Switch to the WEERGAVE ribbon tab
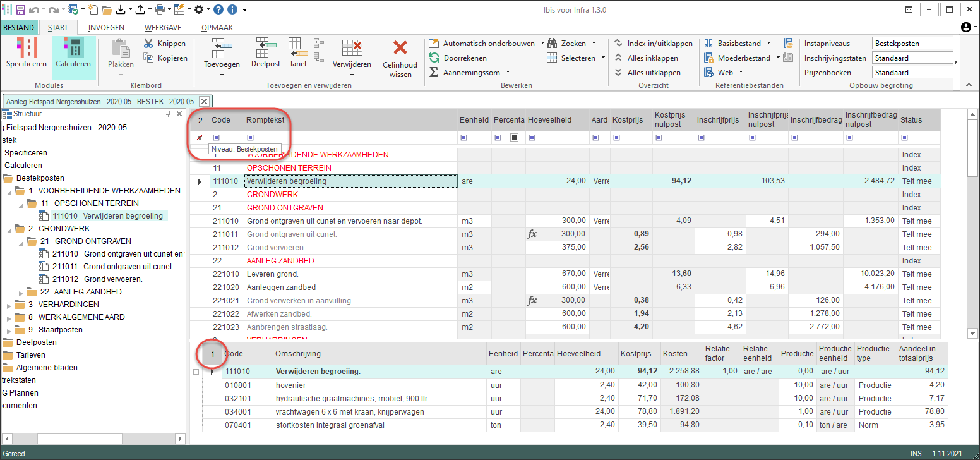The height and width of the screenshot is (460, 980). point(163,28)
